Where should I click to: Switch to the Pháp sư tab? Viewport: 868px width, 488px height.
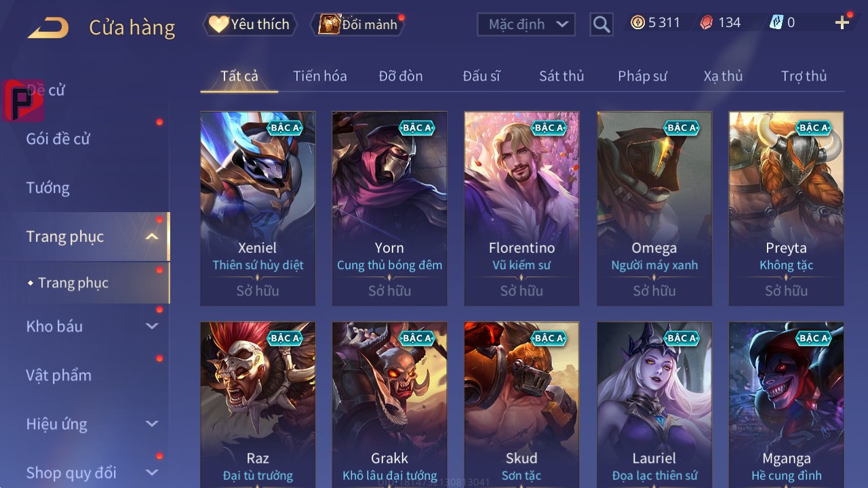click(x=642, y=76)
